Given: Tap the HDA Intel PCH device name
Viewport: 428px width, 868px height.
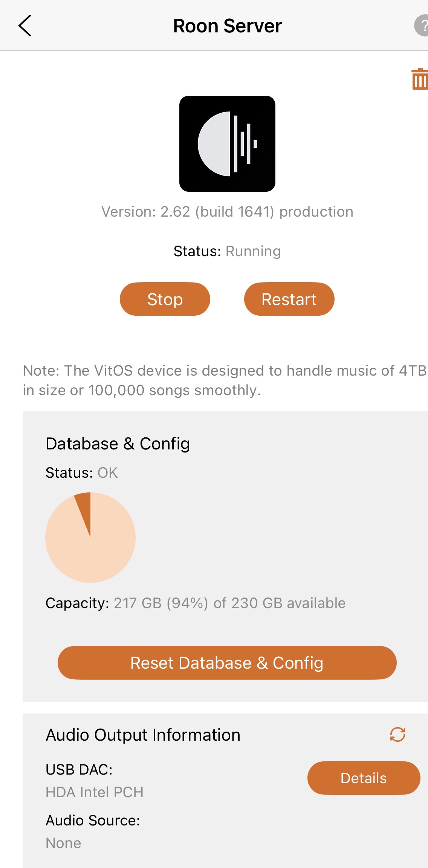Looking at the screenshot, I should [x=95, y=792].
